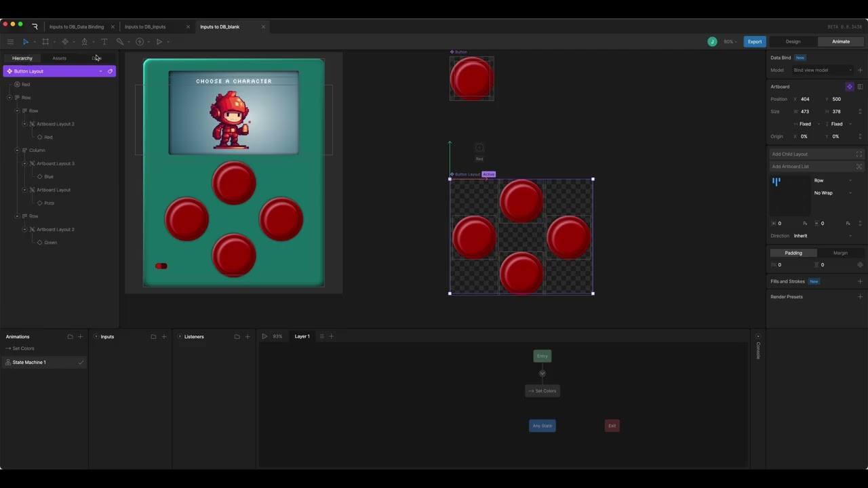Click the artboard width field

coord(809,112)
